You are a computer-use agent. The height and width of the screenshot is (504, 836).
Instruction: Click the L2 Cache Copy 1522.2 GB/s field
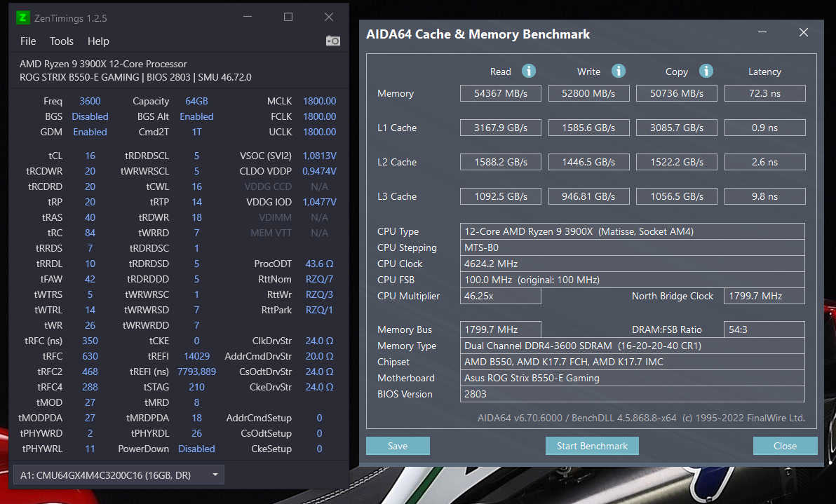(x=677, y=162)
